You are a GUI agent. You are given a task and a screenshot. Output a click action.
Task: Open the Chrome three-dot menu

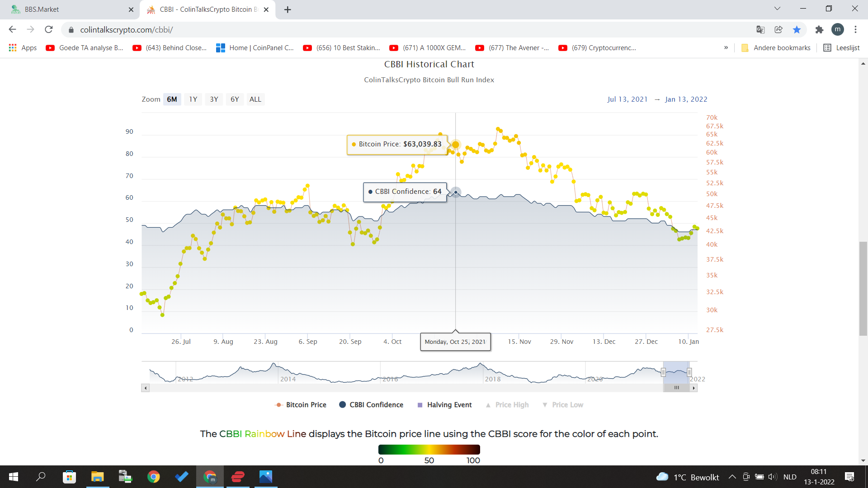point(855,29)
